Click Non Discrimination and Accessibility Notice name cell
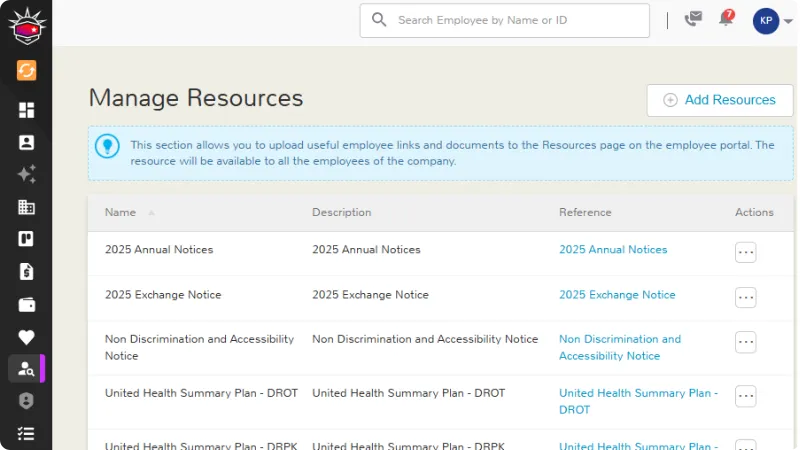 click(x=199, y=347)
